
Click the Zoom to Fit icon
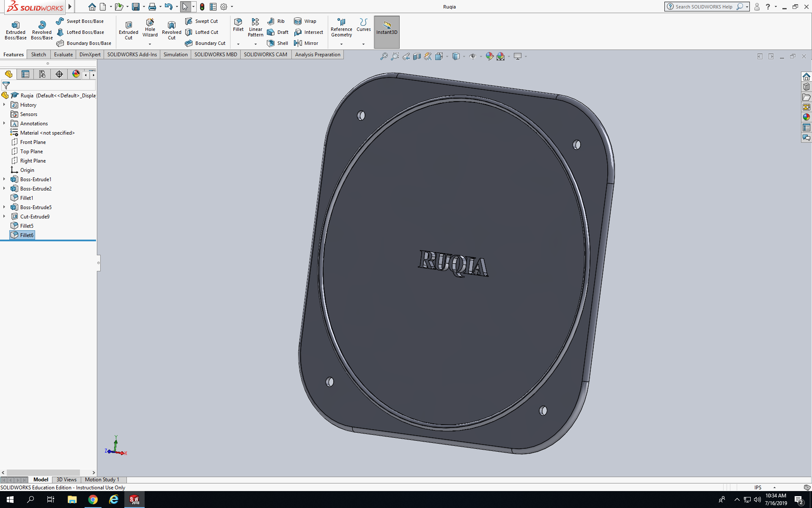[x=384, y=56]
